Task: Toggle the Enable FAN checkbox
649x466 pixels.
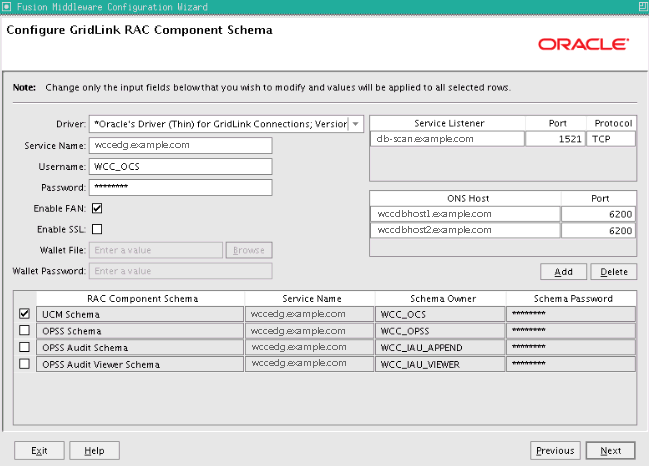Action: (97, 208)
